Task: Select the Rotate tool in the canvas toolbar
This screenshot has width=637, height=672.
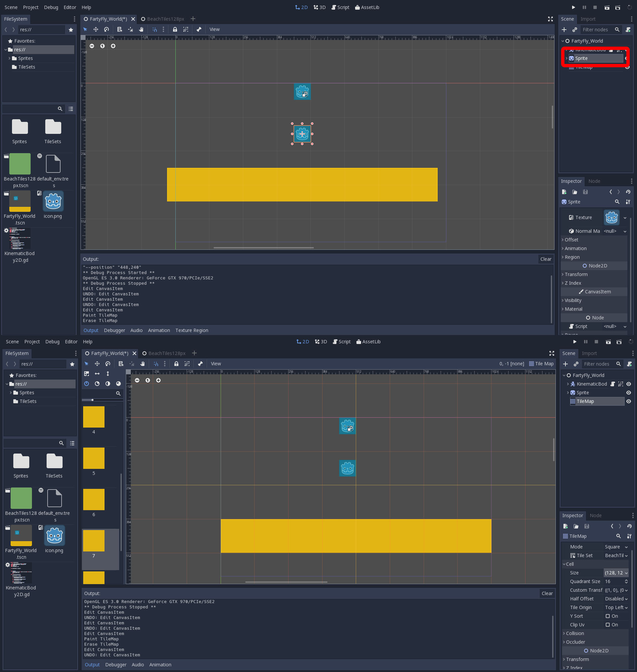Action: tap(106, 29)
